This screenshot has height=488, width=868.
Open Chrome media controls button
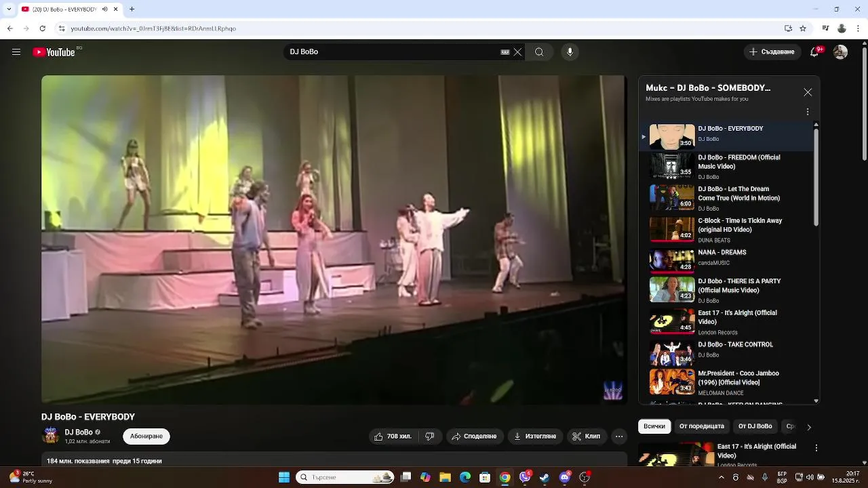825,28
